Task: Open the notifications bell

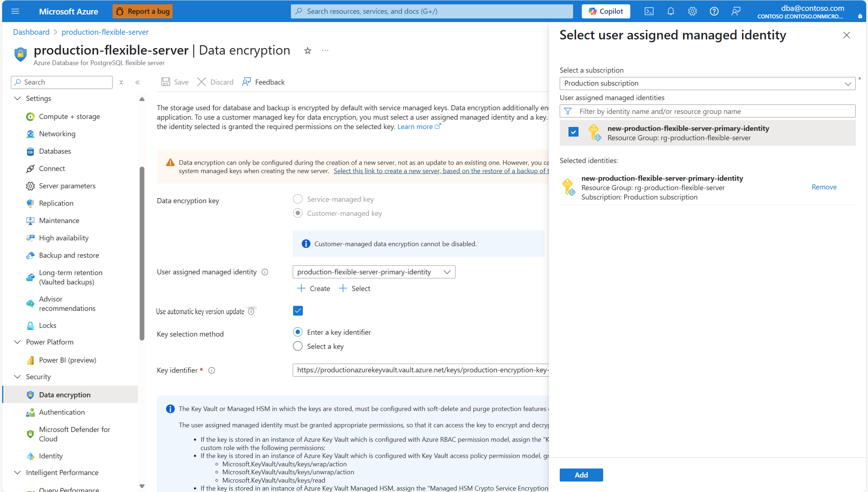Action: pos(670,11)
